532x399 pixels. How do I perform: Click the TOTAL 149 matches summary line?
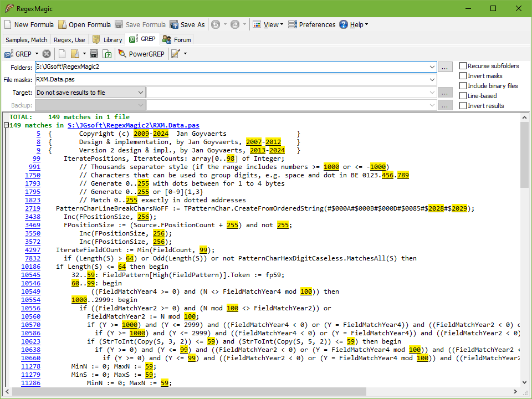69,117
